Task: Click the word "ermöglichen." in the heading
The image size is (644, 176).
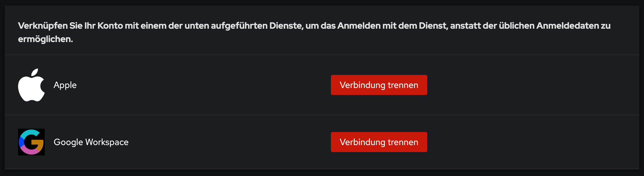Action: tap(45, 39)
